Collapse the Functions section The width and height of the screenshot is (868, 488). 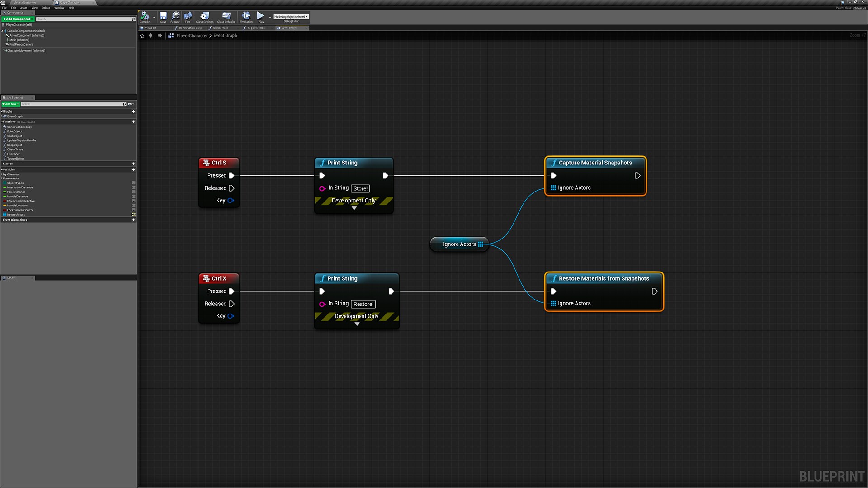(2, 122)
